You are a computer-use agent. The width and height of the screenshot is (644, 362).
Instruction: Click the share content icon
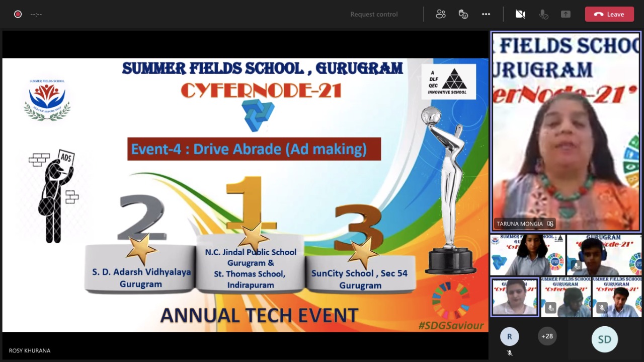pyautogui.click(x=566, y=14)
